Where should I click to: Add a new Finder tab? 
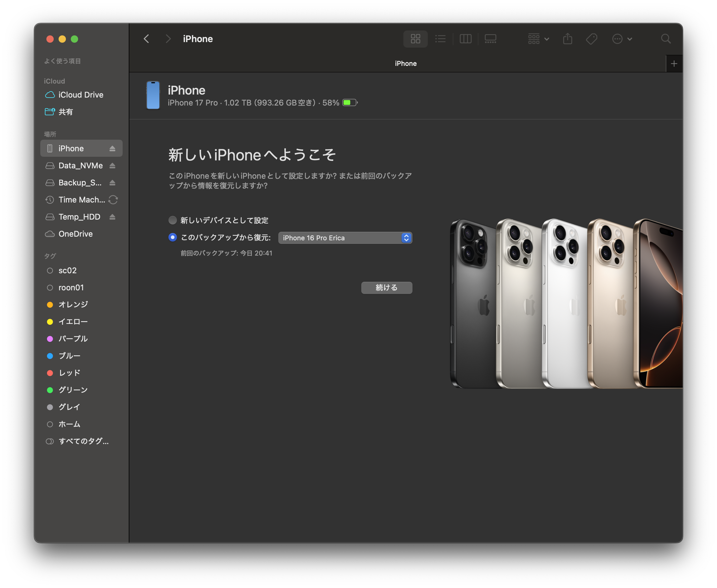(x=674, y=64)
